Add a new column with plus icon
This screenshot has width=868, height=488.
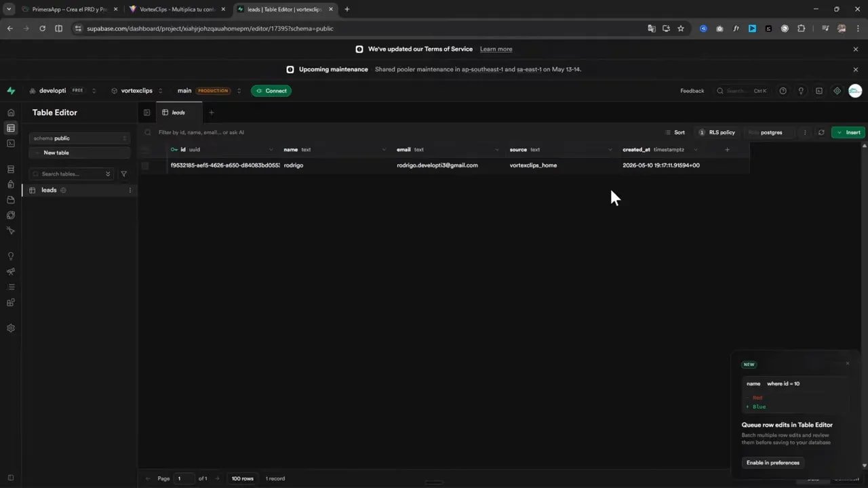point(728,150)
